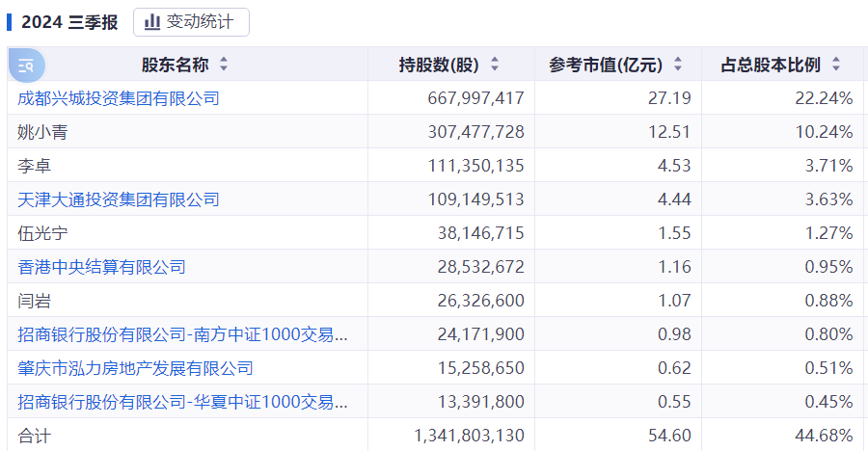Click the total ratio 44.68%
The image size is (868, 451).
pyautogui.click(x=825, y=436)
